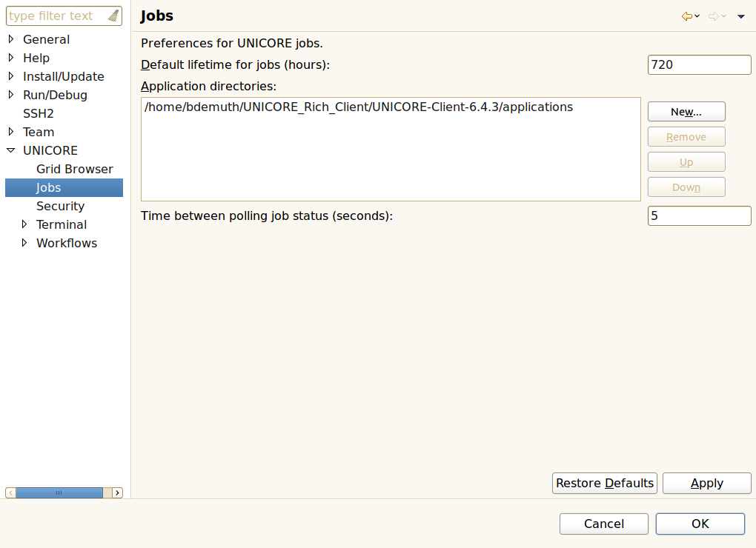Click the tree horizontal scrollbar thumb
Screen dimensions: 756x548
tap(59, 492)
